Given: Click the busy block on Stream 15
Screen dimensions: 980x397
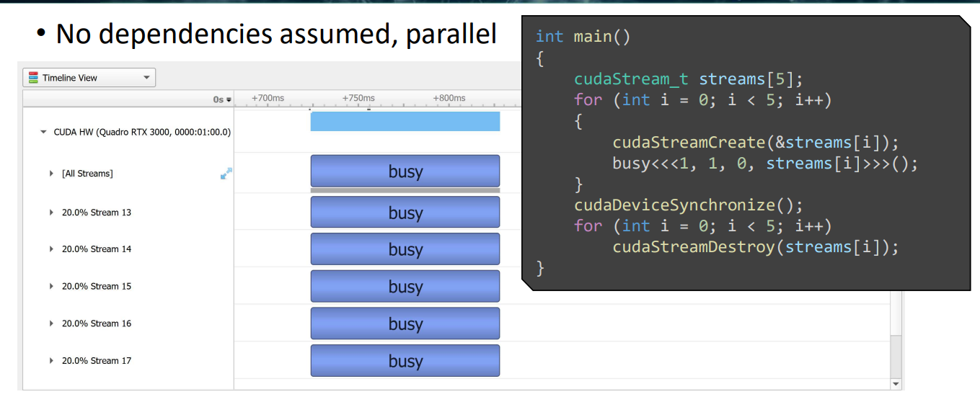Looking at the screenshot, I should click(405, 287).
